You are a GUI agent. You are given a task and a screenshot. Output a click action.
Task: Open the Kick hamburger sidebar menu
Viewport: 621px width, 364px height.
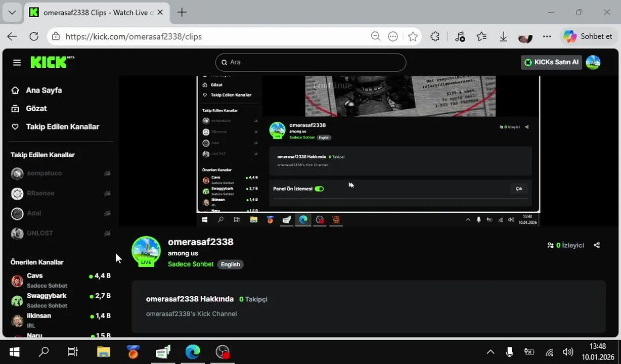(17, 62)
